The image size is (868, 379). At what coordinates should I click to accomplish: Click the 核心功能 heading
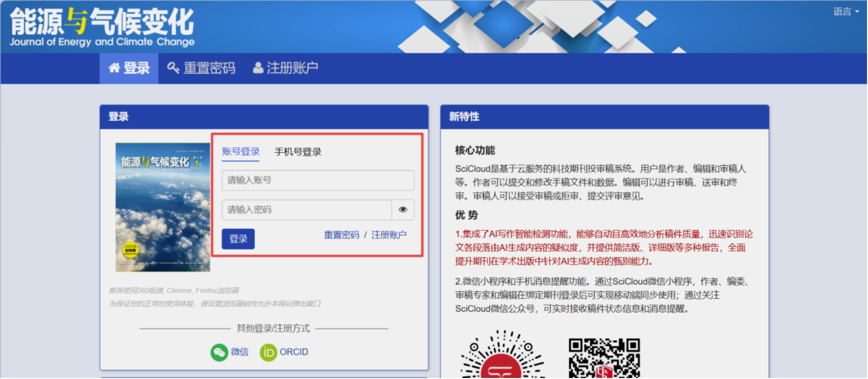pyautogui.click(x=475, y=150)
